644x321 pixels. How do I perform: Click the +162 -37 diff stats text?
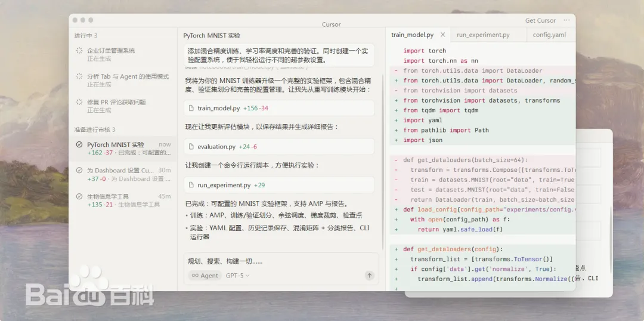coord(100,153)
